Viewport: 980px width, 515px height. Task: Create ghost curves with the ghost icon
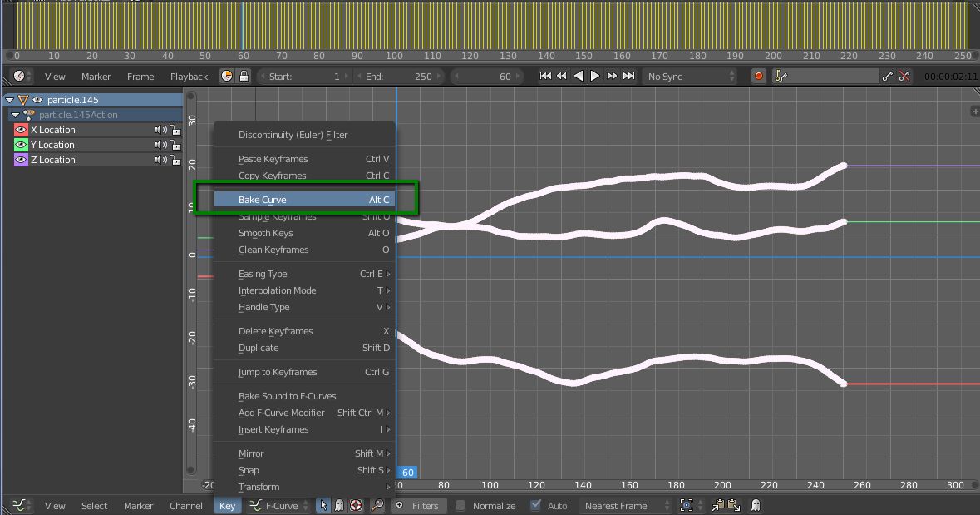point(755,505)
